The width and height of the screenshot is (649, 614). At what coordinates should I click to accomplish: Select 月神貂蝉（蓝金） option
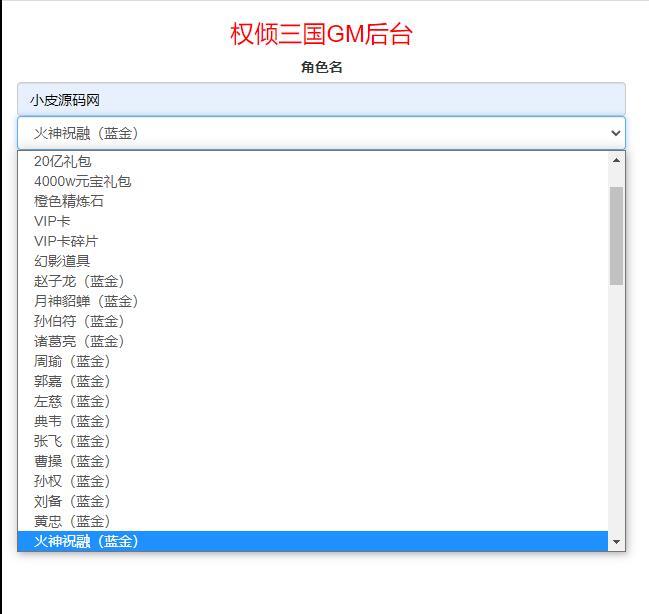(x=86, y=301)
